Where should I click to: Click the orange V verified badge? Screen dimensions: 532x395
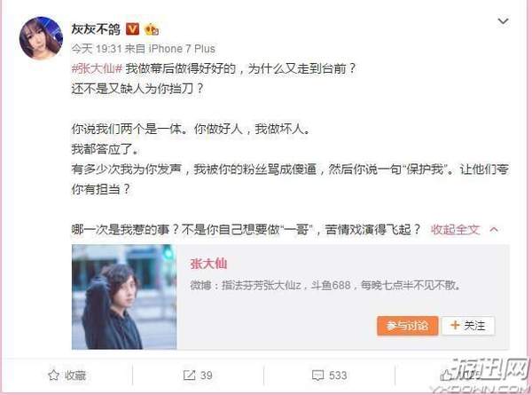click(132, 29)
